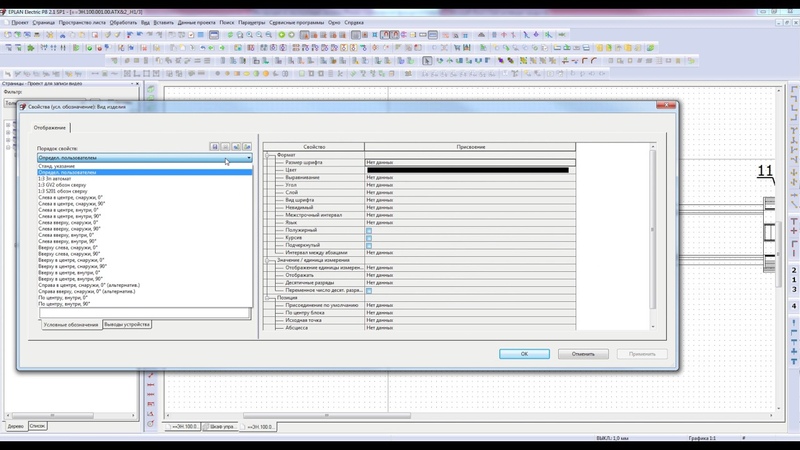
Task: Enable the Полужирный checkbox
Action: (x=369, y=231)
